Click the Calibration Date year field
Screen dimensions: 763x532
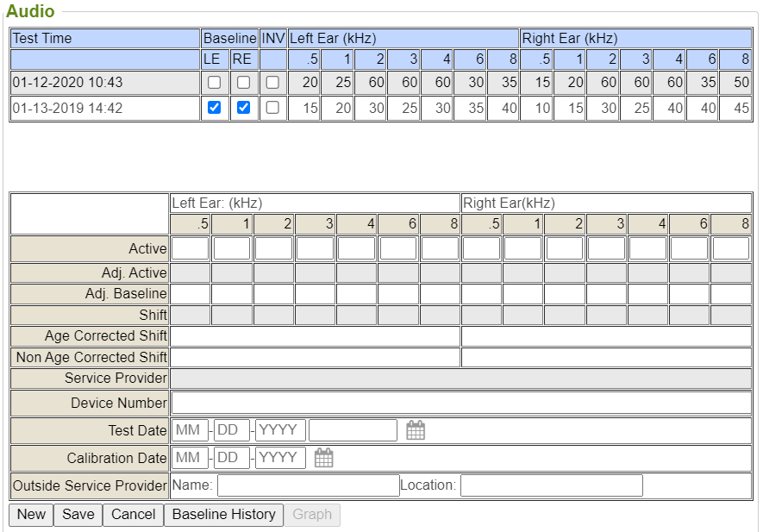[280, 458]
